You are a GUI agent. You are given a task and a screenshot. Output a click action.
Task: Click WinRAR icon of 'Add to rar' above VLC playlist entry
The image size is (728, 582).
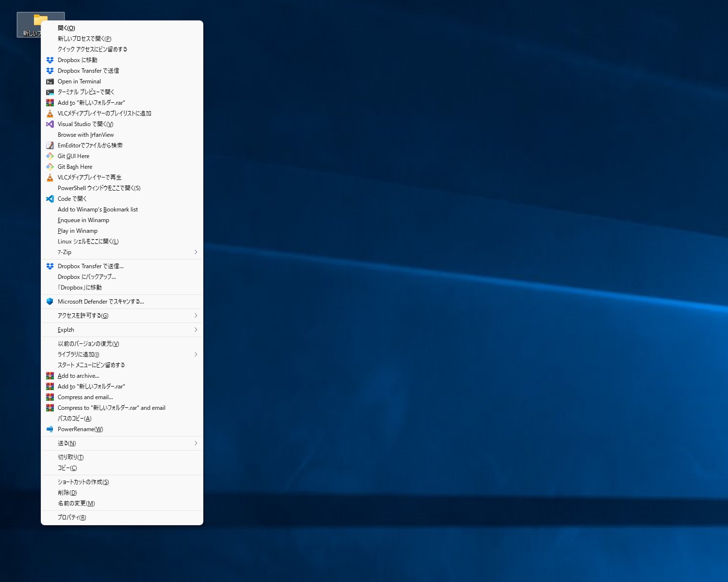click(50, 103)
